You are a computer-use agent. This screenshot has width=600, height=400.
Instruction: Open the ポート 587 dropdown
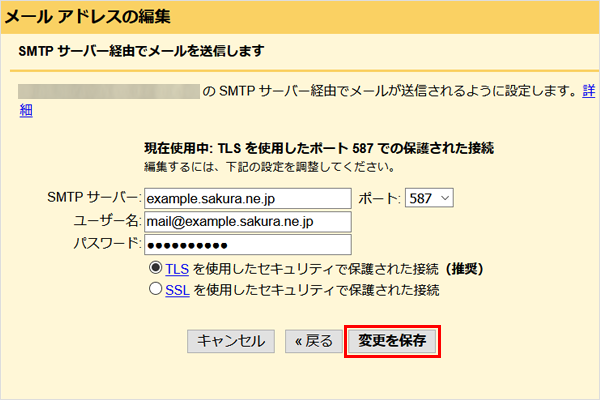pos(429,198)
